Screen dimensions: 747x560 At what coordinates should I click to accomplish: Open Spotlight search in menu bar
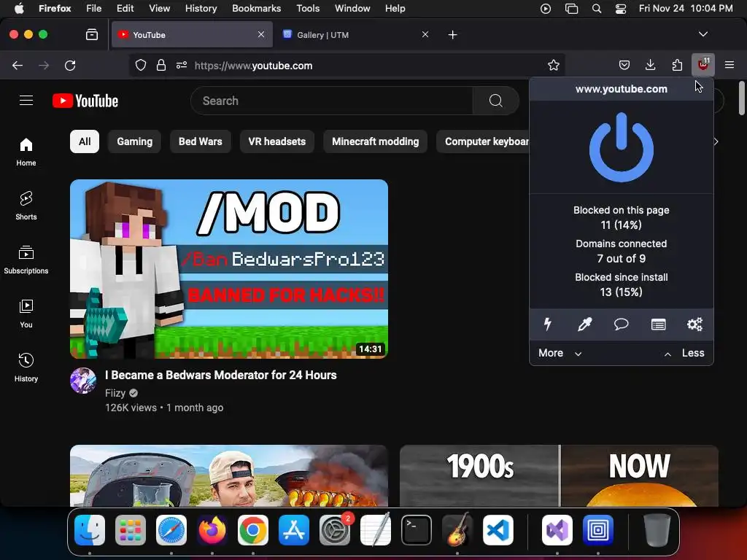point(597,9)
